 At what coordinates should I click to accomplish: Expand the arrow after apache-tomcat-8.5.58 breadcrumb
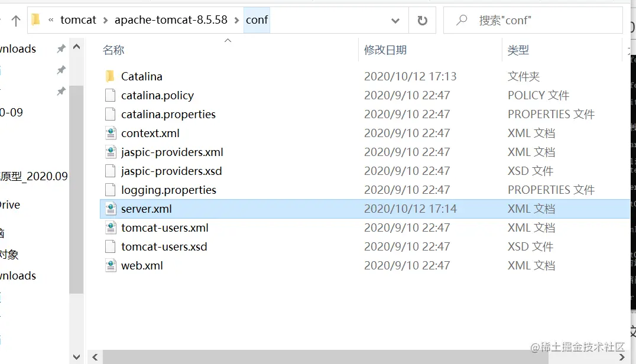point(236,20)
